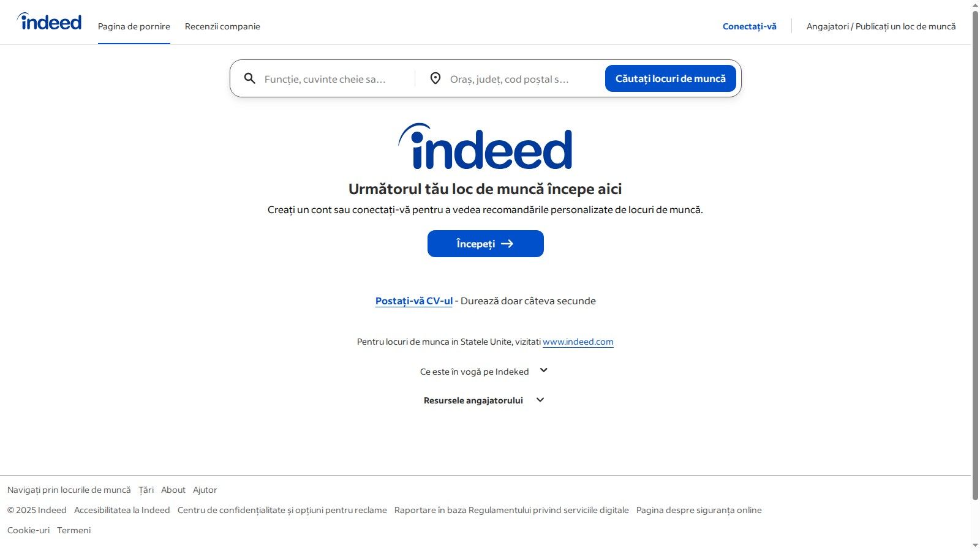Click the large central Indeed logo
The width and height of the screenshot is (980, 551).
coord(485,147)
